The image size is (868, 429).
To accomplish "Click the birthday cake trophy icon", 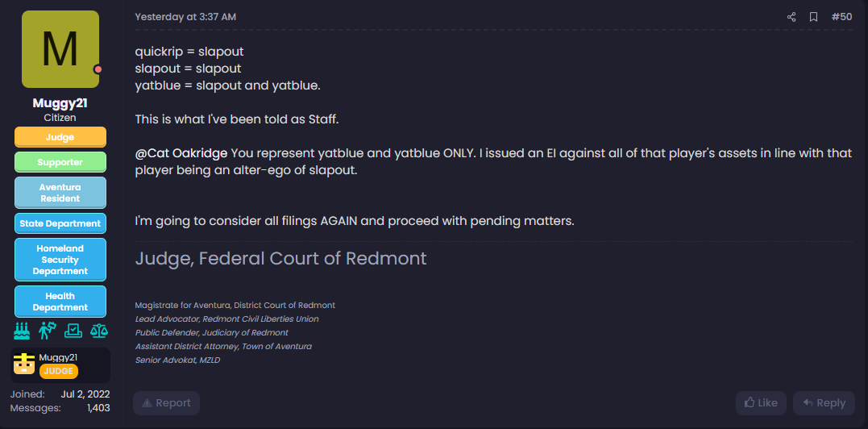I will pyautogui.click(x=22, y=331).
